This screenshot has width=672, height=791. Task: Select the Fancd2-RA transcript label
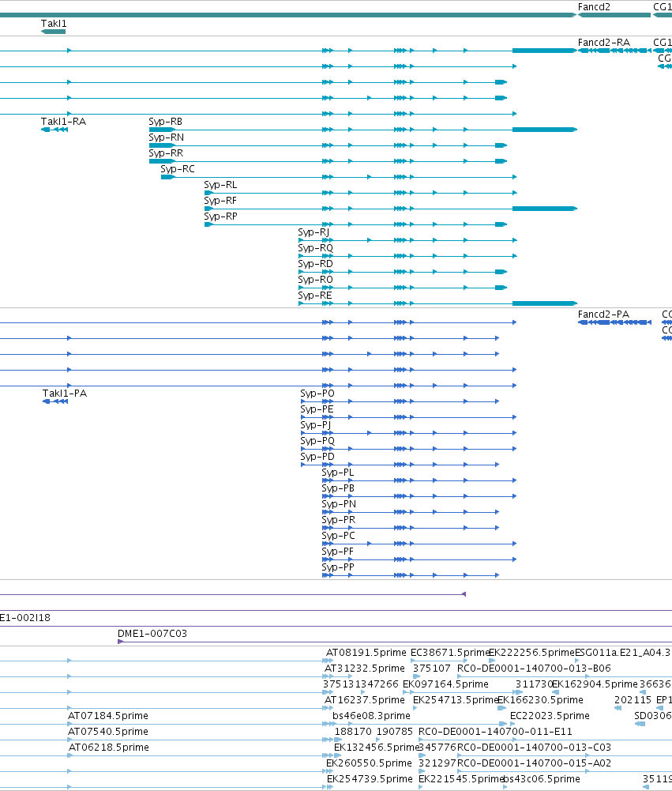(604, 43)
